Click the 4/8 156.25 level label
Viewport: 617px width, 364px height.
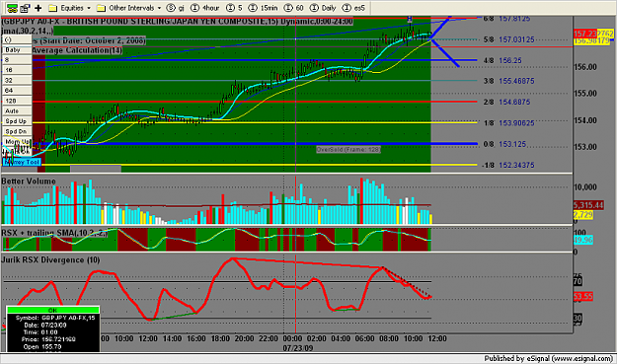[502, 60]
